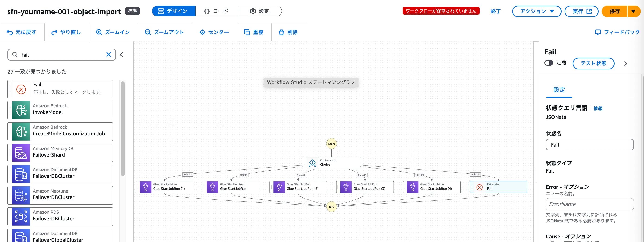Viewport: 644px width, 242px height.
Task: Toggle the 定義 definition switch
Action: (x=549, y=63)
